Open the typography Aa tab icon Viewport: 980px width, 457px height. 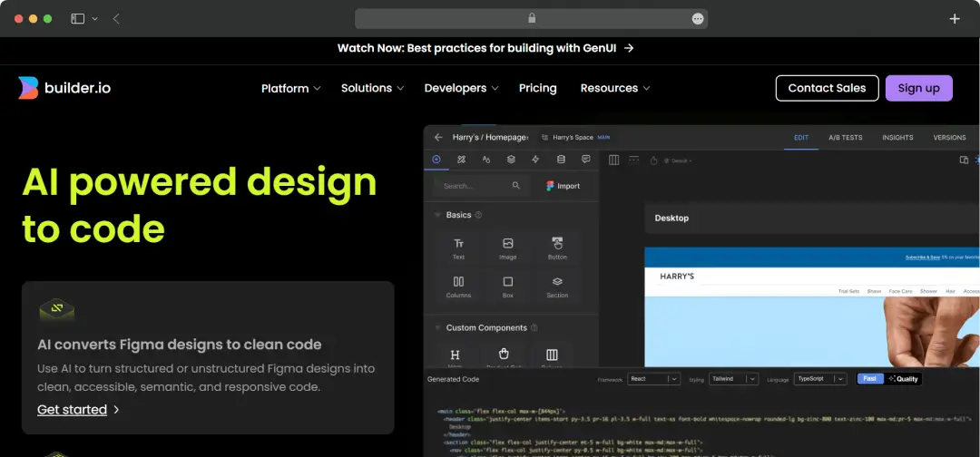coord(486,160)
